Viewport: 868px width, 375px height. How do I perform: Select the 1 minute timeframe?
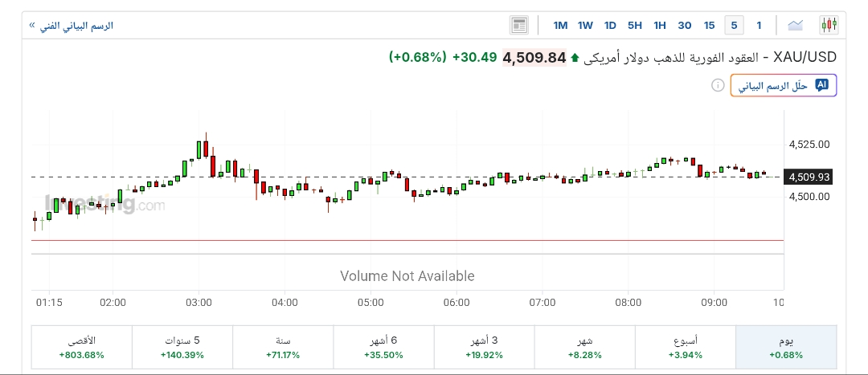pyautogui.click(x=759, y=25)
